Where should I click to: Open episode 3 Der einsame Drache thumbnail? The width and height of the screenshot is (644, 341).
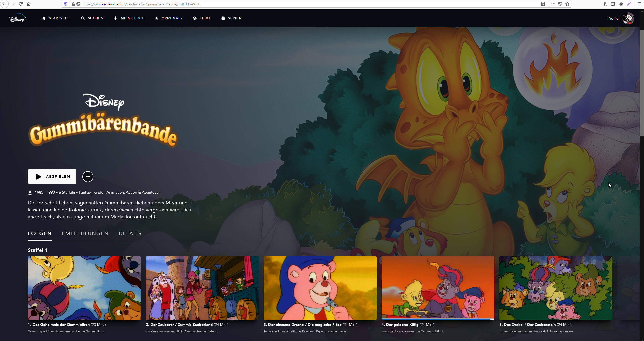pyautogui.click(x=320, y=288)
